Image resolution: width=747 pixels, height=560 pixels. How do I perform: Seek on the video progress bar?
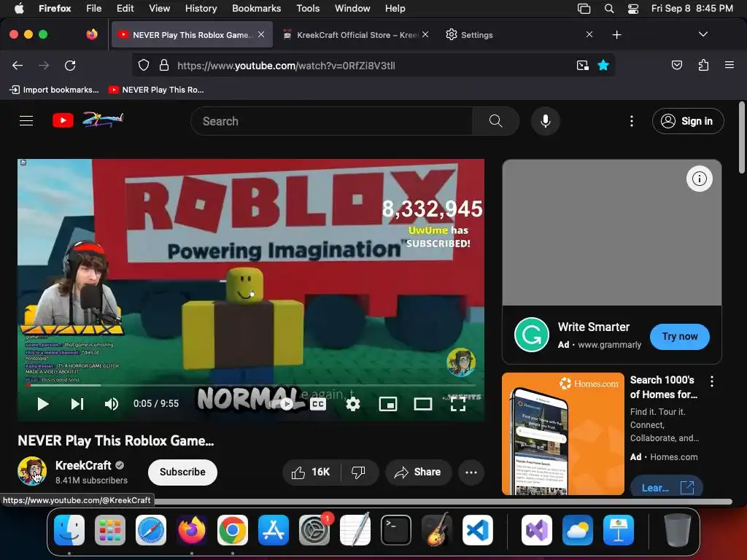coord(251,385)
